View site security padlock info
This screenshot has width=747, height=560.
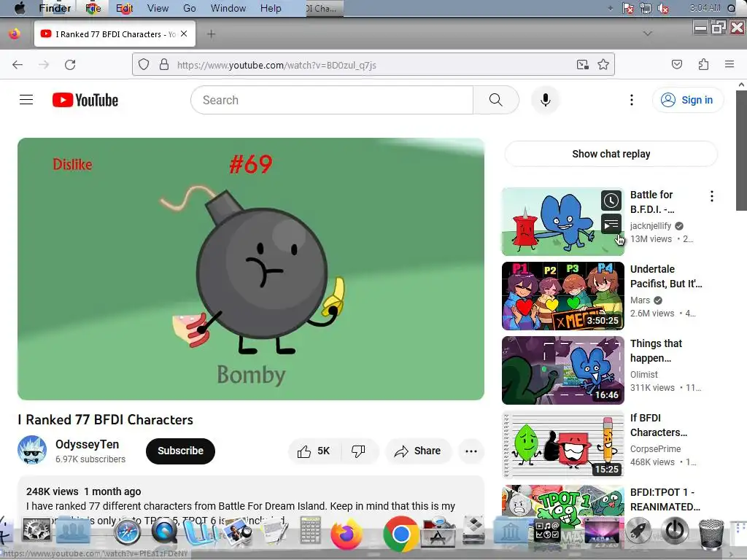point(164,64)
